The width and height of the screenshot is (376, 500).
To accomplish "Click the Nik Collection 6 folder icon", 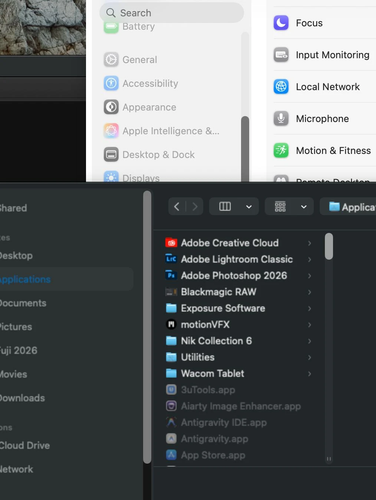I will [171, 341].
